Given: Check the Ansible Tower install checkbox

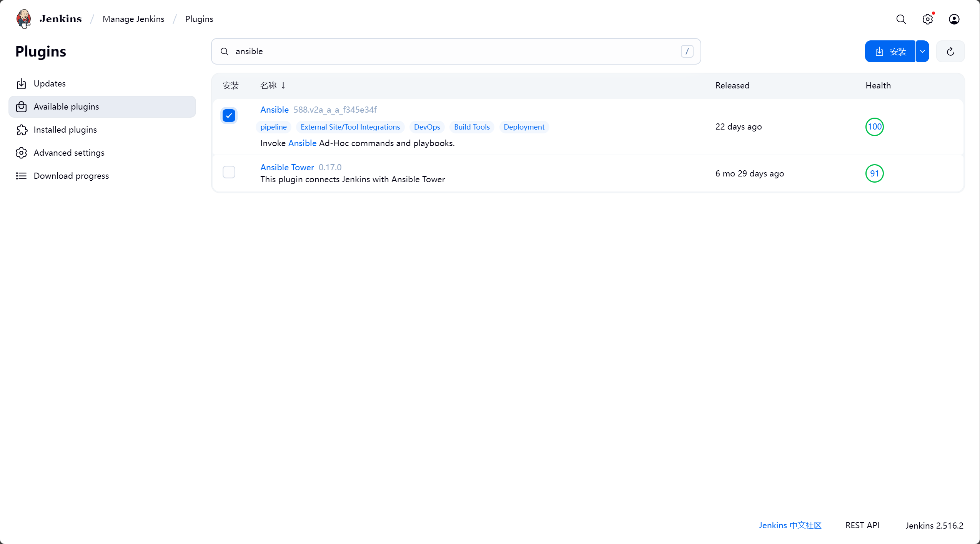Looking at the screenshot, I should pyautogui.click(x=229, y=172).
